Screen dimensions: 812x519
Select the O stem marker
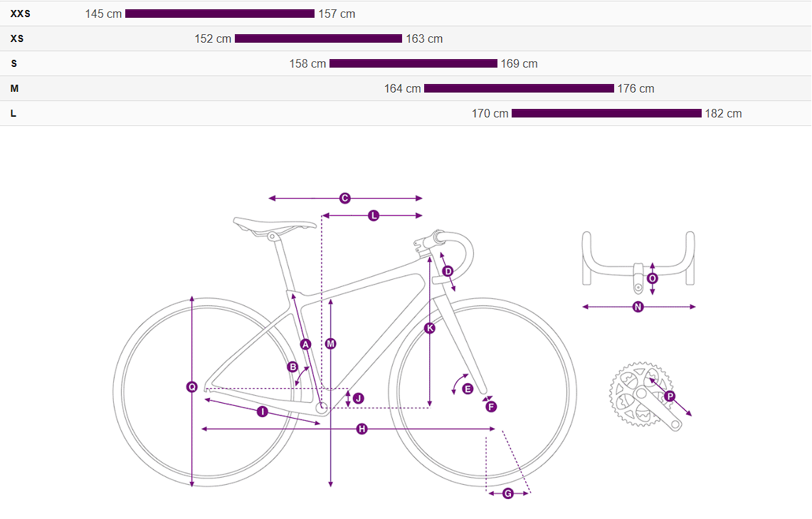click(x=653, y=278)
